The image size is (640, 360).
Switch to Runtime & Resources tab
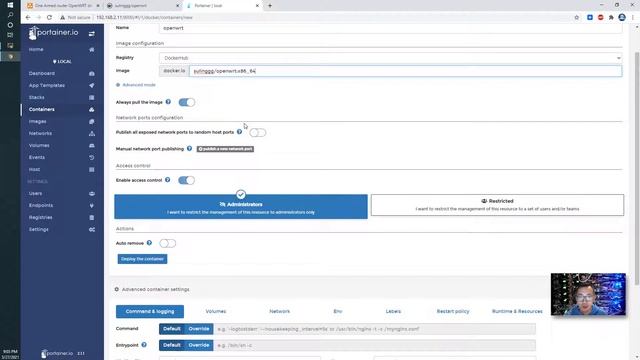tap(517, 311)
